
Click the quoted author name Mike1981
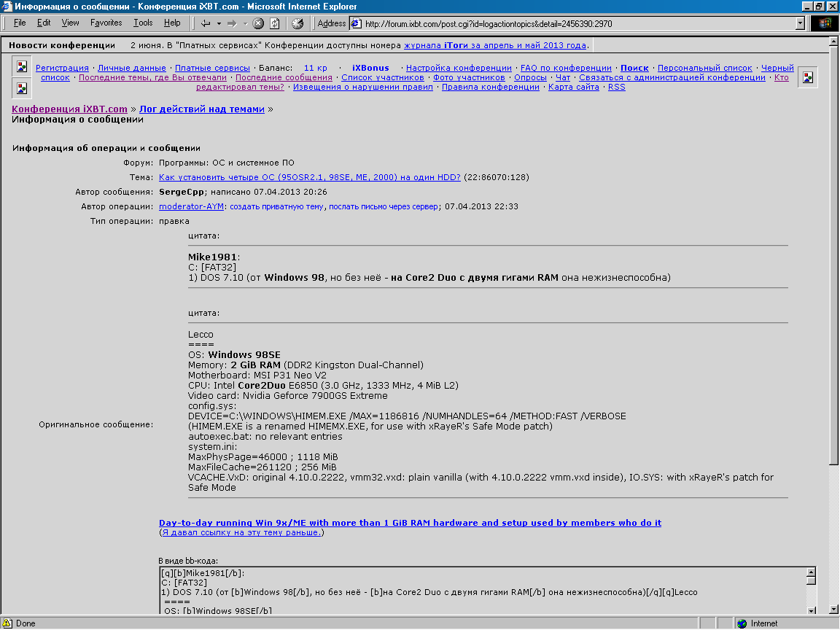tap(213, 257)
